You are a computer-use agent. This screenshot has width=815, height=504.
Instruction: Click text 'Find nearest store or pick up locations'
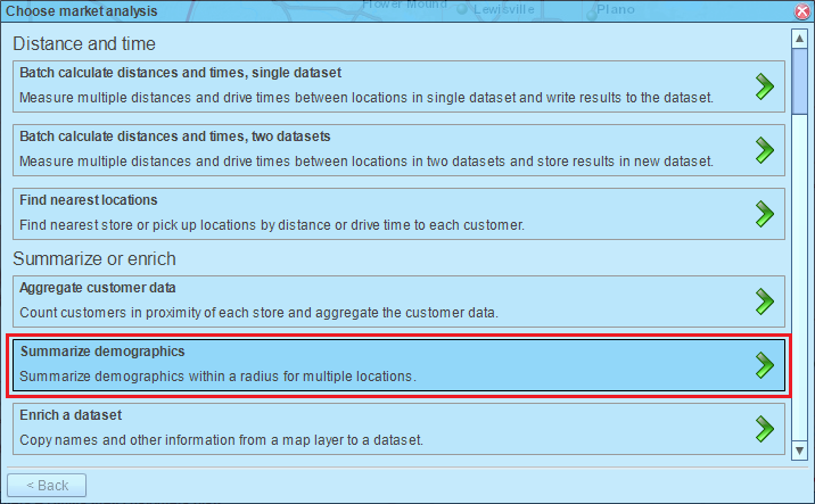click(x=138, y=225)
